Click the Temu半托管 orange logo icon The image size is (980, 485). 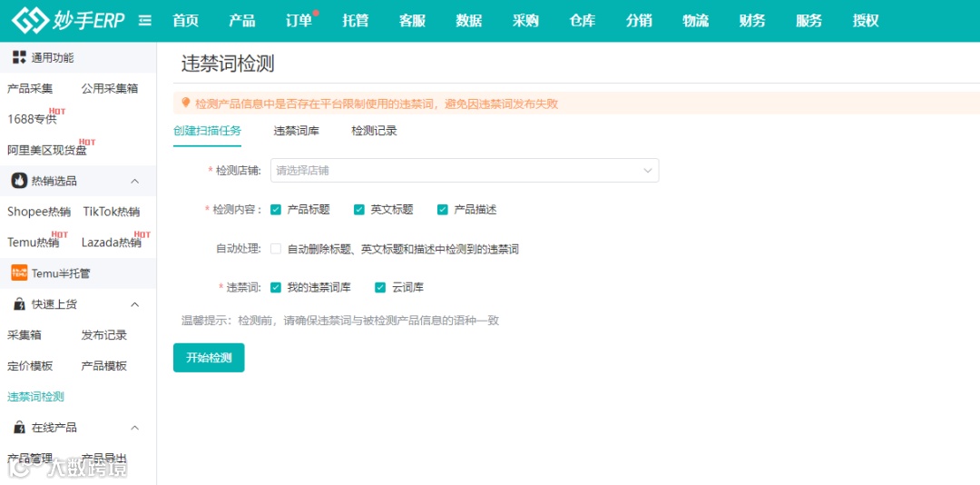coord(19,272)
